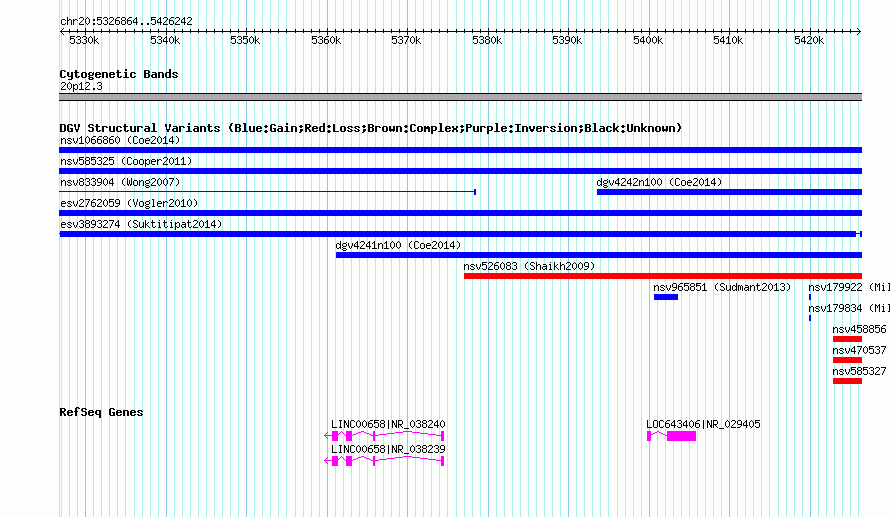Click the 5330k ruler tick label
This screenshot has width=890, height=517.
[84, 40]
